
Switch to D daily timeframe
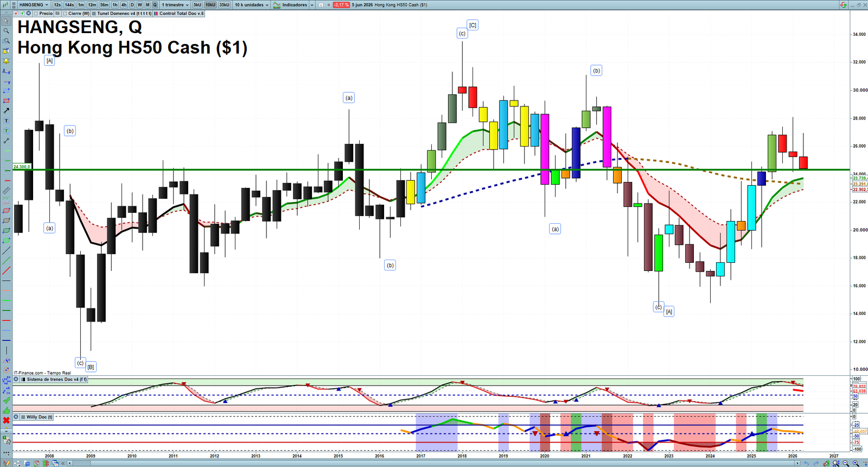pos(132,5)
